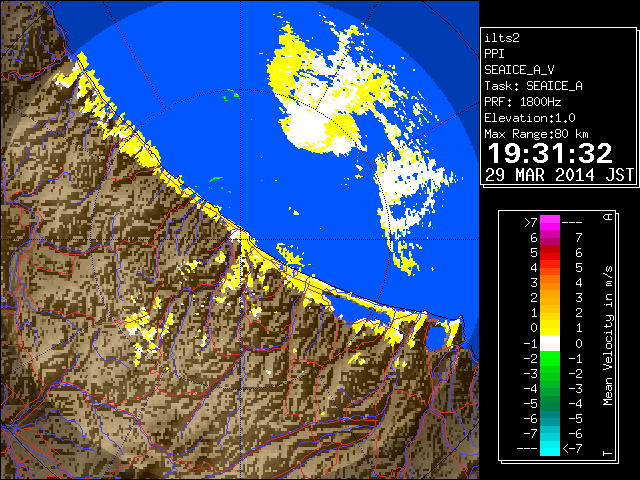Click the radar name label ilts2
This screenshot has width=640, height=480.
click(502, 38)
